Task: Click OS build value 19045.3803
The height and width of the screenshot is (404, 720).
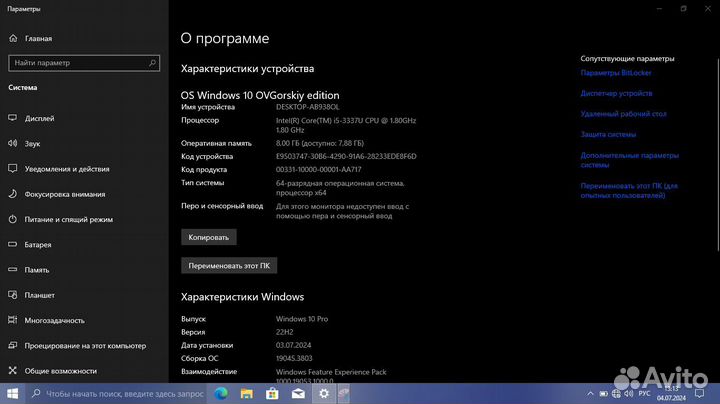Action: tap(294, 358)
